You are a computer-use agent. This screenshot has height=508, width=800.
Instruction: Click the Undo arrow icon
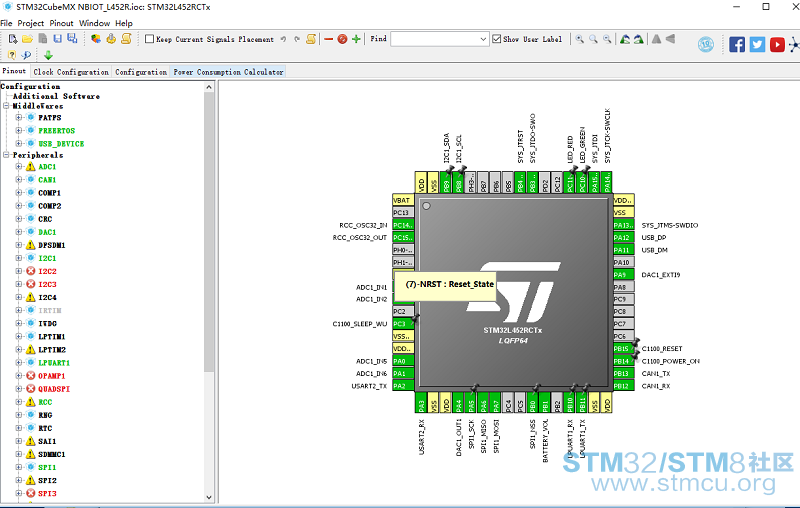coord(283,39)
